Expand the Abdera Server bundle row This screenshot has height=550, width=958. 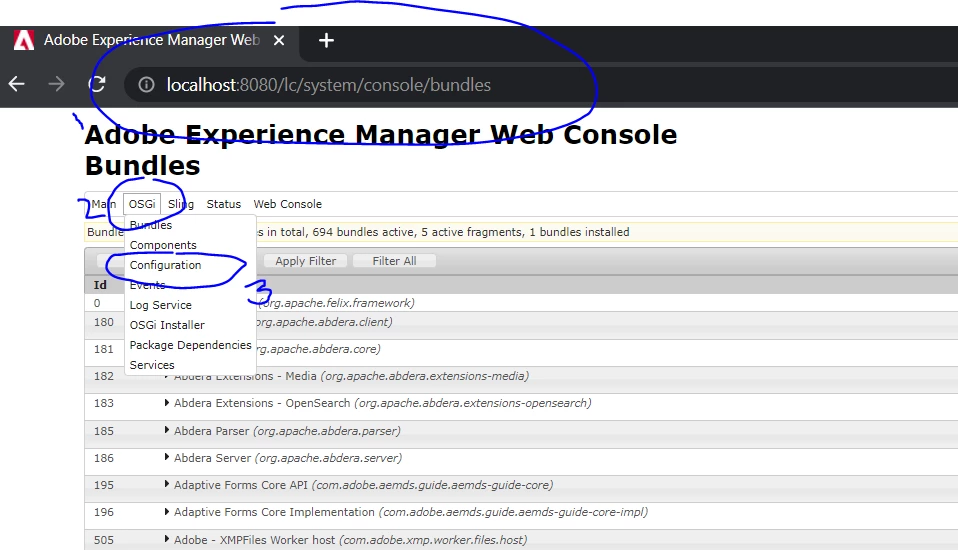167,457
